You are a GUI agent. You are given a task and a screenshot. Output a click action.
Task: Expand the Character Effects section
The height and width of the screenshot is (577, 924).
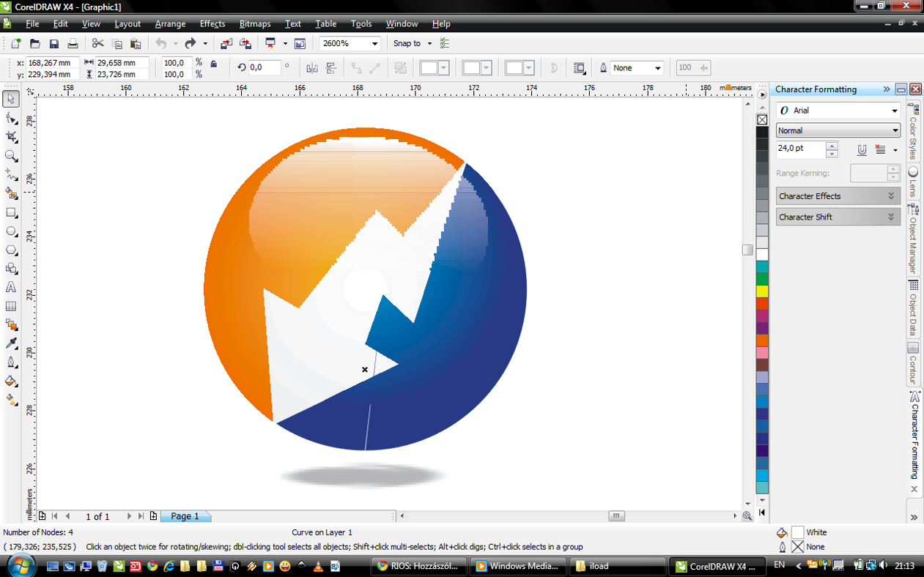point(838,196)
